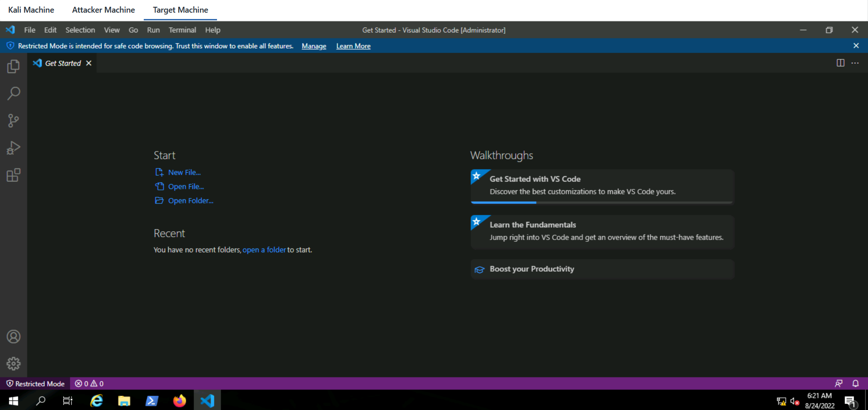This screenshot has height=410, width=868.
Task: Click the Learn More link
Action: tap(353, 46)
